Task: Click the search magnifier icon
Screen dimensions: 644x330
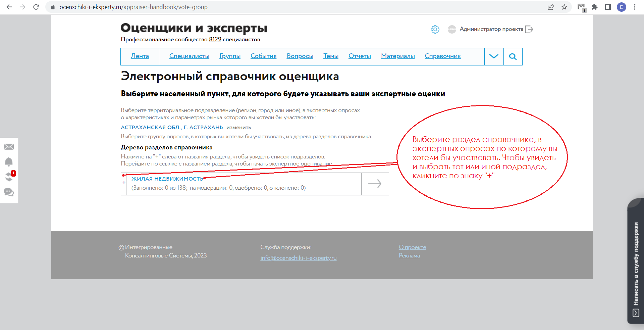Action: point(513,56)
